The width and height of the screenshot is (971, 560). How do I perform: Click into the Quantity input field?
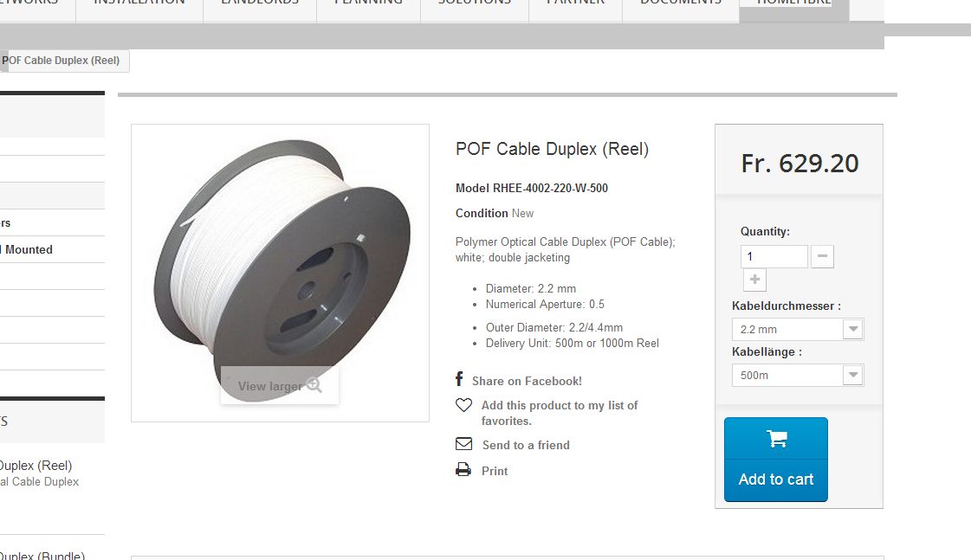point(774,256)
